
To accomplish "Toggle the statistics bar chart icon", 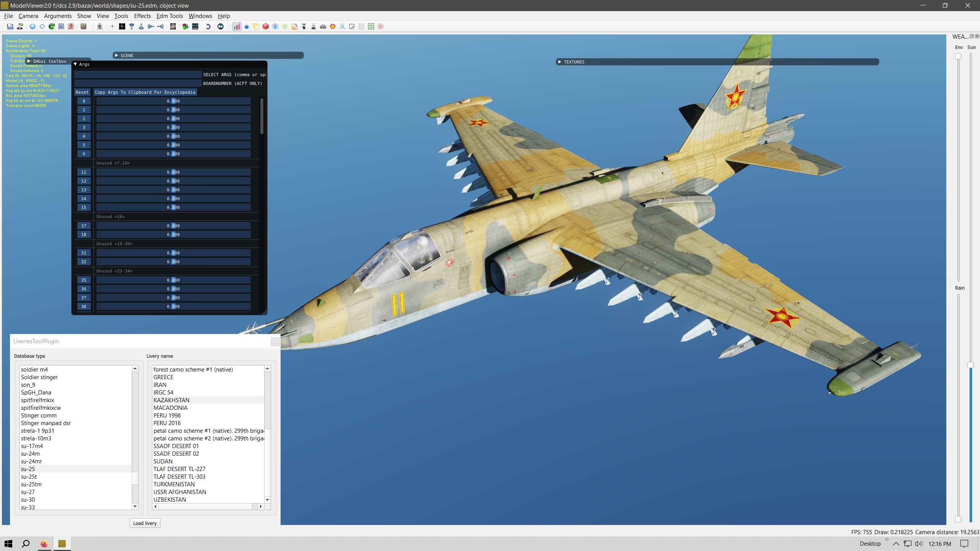I will [237, 26].
